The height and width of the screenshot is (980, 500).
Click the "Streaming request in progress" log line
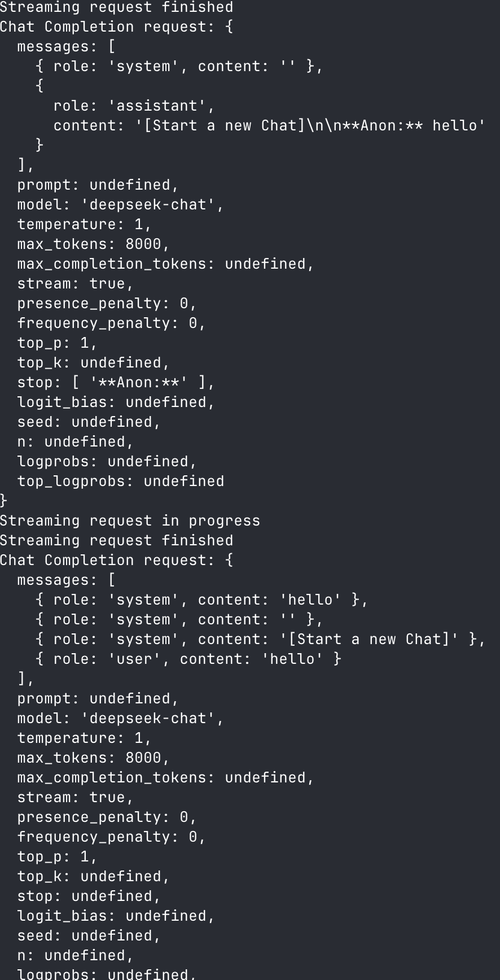pyautogui.click(x=130, y=520)
